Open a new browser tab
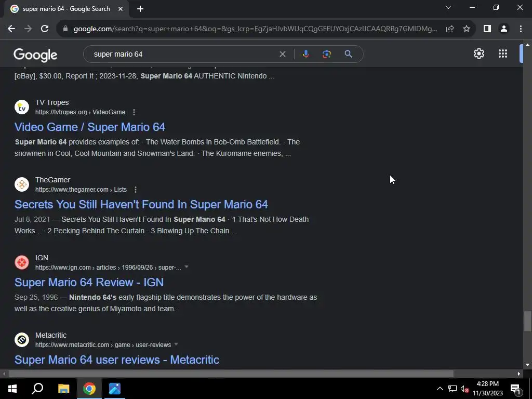Screen dimensions: 532x399 pos(140,9)
